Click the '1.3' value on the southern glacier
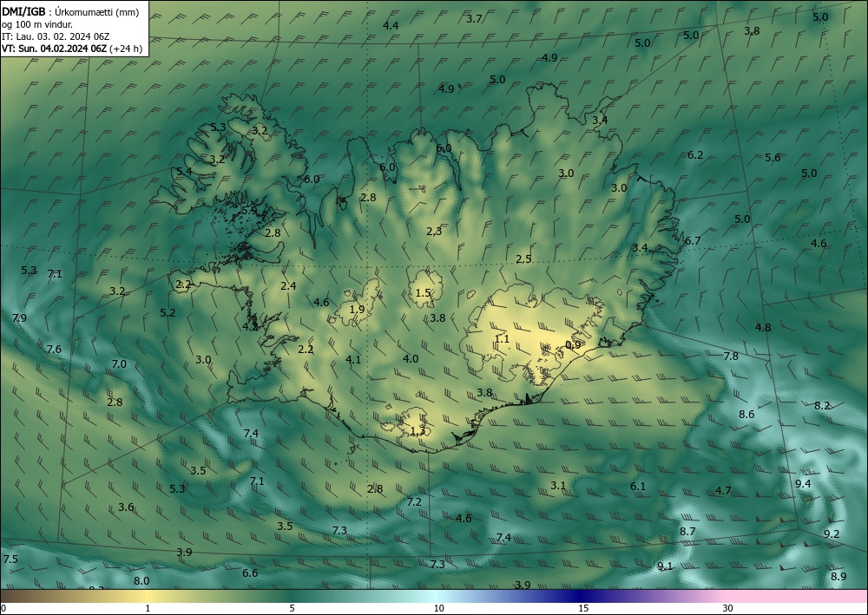Image resolution: width=868 pixels, height=615 pixels. pos(418,431)
